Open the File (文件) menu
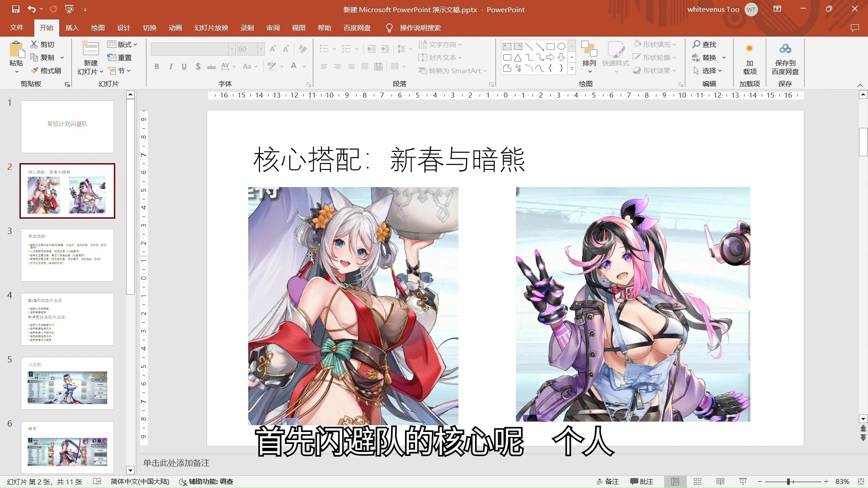The width and height of the screenshot is (868, 488). (x=17, y=28)
